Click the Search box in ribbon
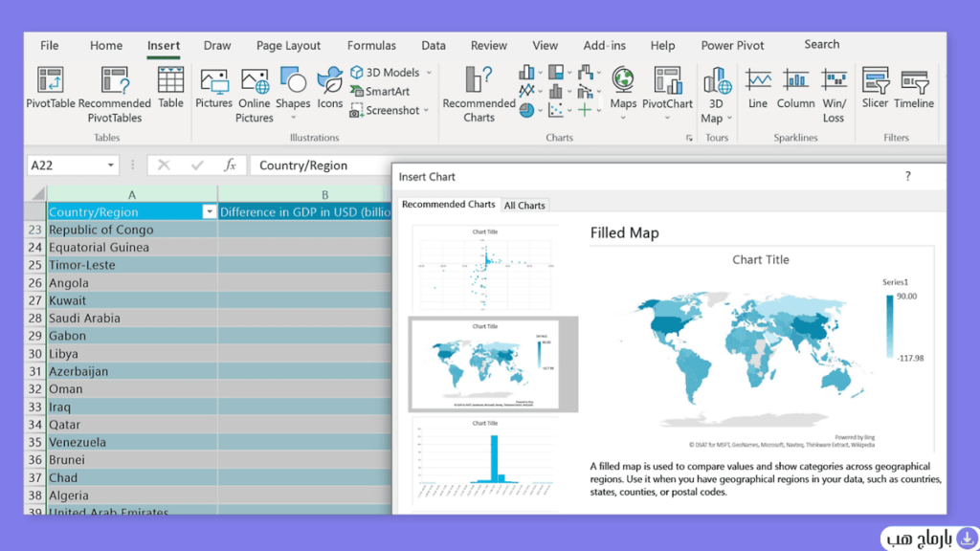980x551 pixels. [822, 44]
